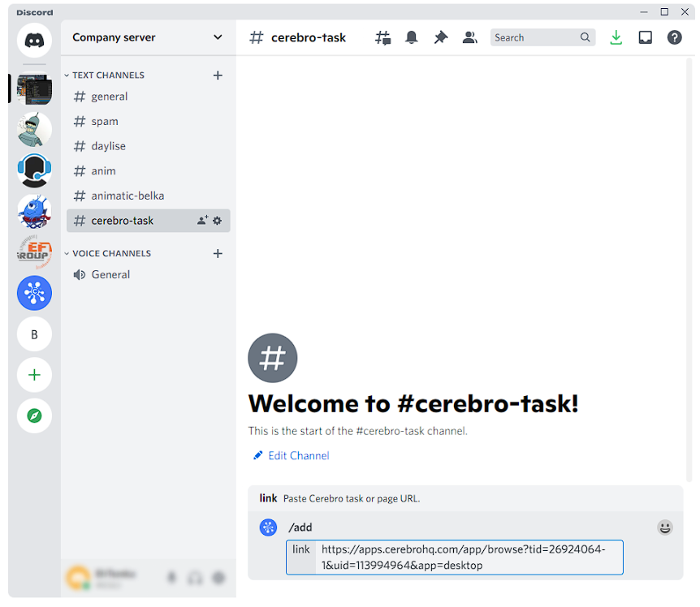Click the green download apps icon
Viewport: 700px width, 607px height.
616,37
